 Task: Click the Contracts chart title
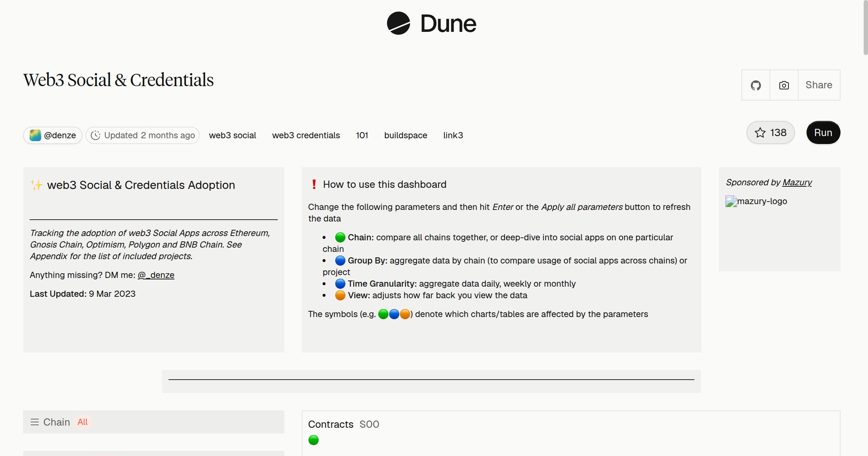(331, 424)
